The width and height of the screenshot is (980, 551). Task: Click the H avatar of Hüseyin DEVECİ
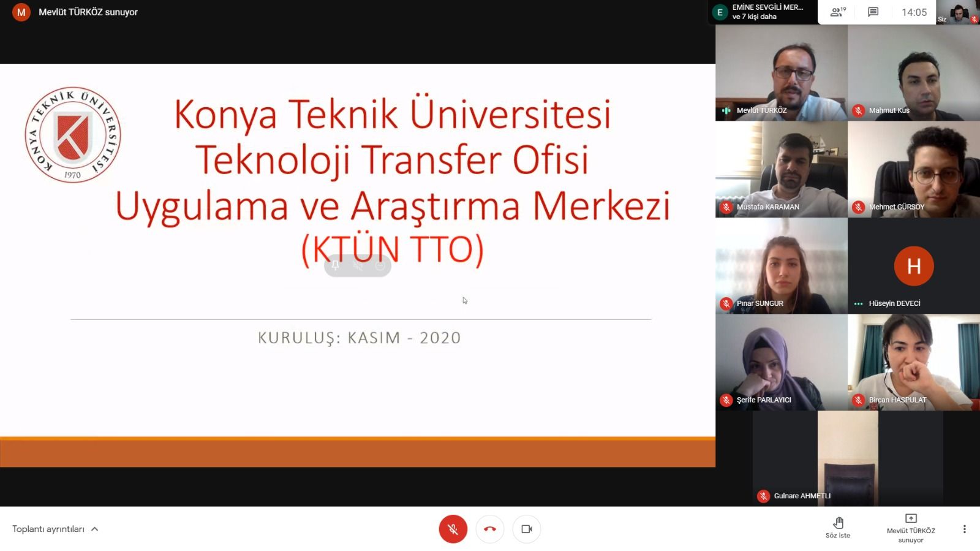(x=914, y=266)
